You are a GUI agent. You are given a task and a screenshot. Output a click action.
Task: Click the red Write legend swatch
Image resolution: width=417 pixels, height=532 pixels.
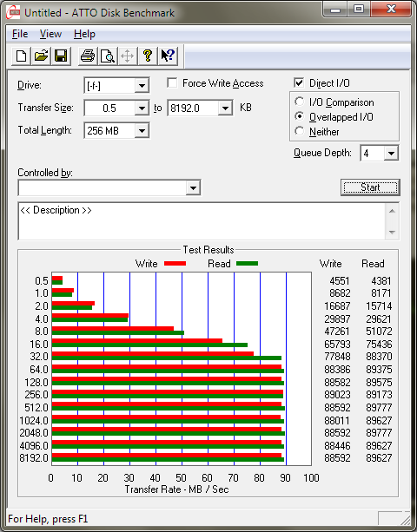pos(175,263)
